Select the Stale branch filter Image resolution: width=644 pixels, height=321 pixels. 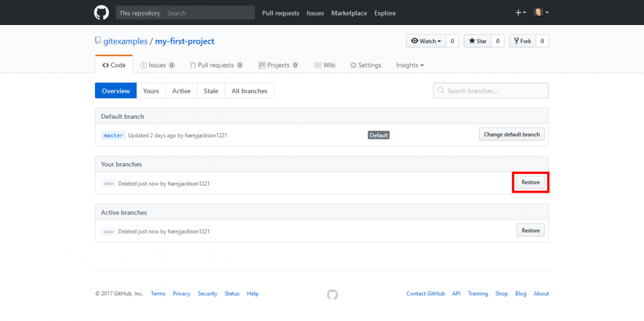210,91
